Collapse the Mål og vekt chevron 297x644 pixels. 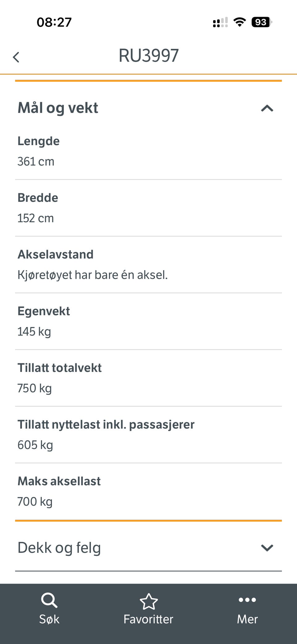(267, 108)
